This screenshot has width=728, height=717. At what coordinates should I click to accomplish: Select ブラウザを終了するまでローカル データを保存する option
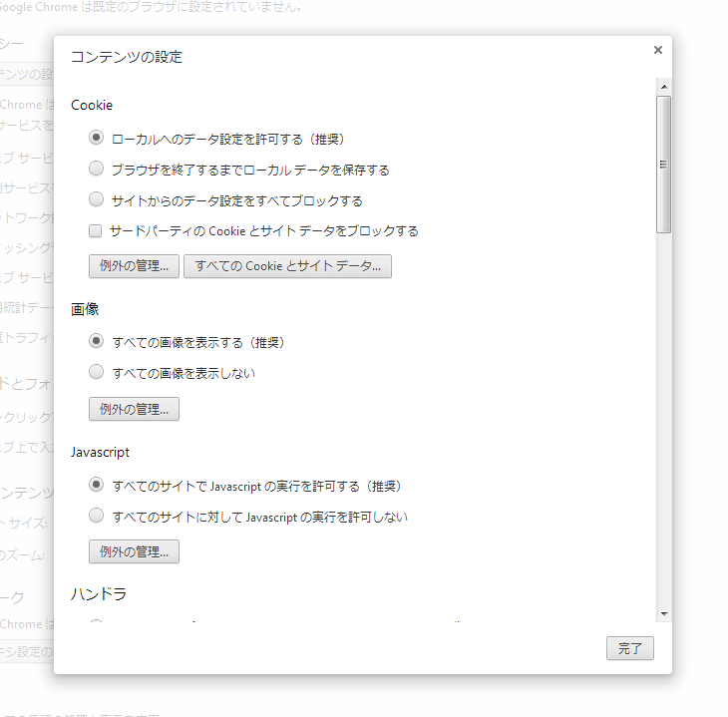[x=97, y=169]
